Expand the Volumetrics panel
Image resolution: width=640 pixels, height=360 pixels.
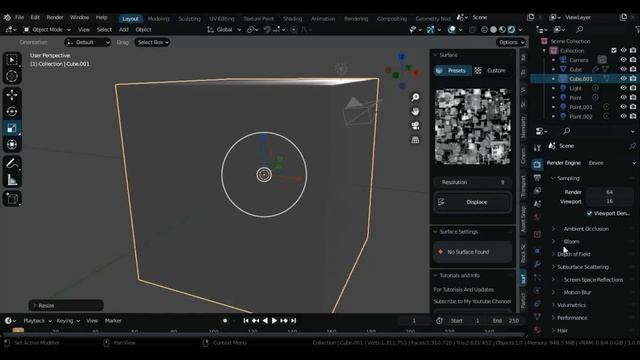[x=571, y=305]
